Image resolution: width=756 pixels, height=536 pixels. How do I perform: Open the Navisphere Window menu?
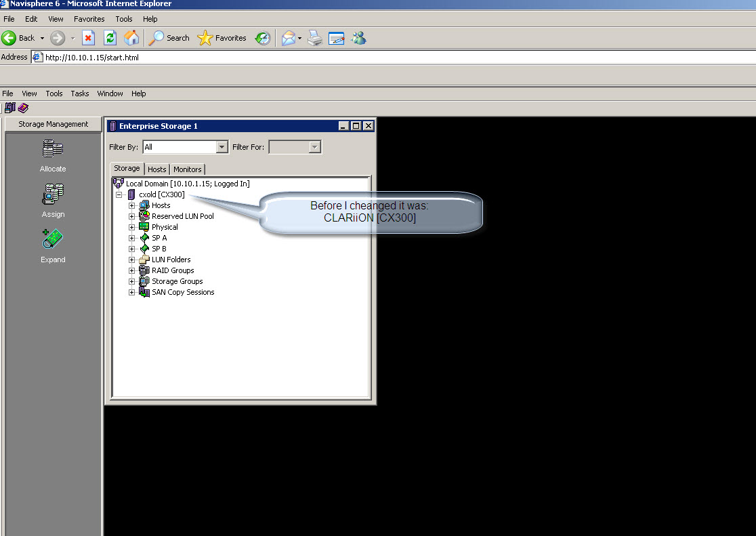(110, 94)
